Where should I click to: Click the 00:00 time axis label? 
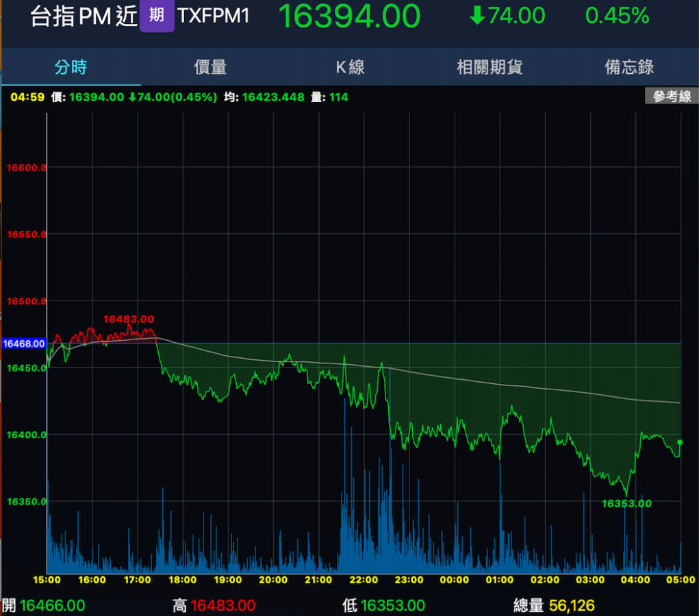[455, 580]
